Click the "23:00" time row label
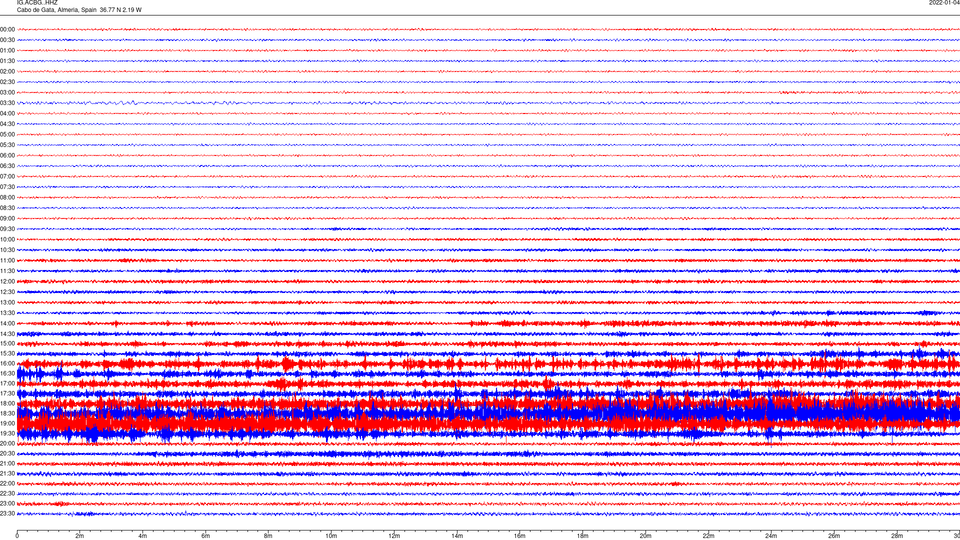 [x=7, y=504]
